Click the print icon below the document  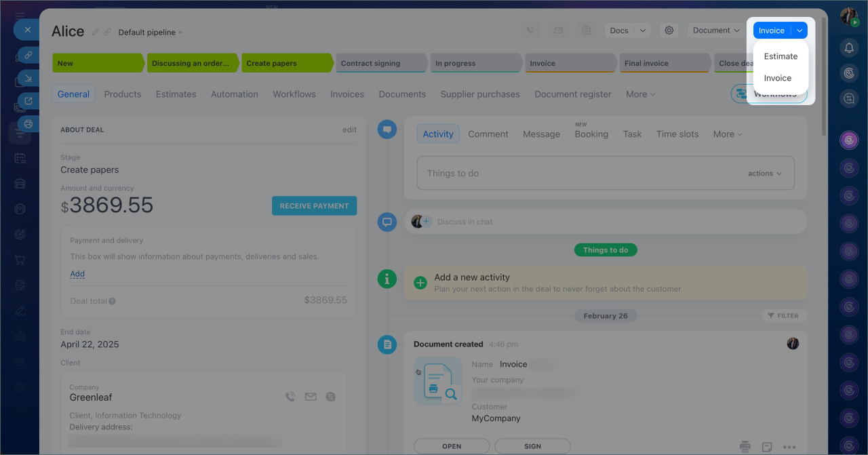tap(745, 446)
